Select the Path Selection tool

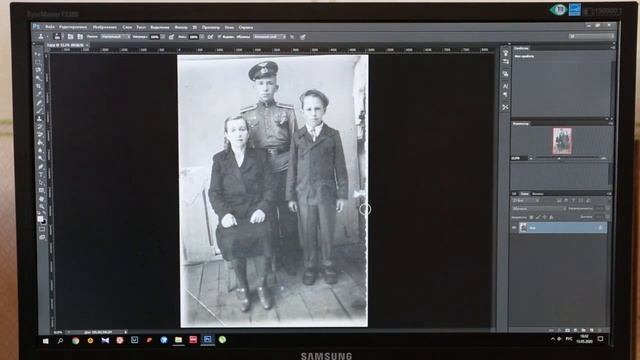41,183
